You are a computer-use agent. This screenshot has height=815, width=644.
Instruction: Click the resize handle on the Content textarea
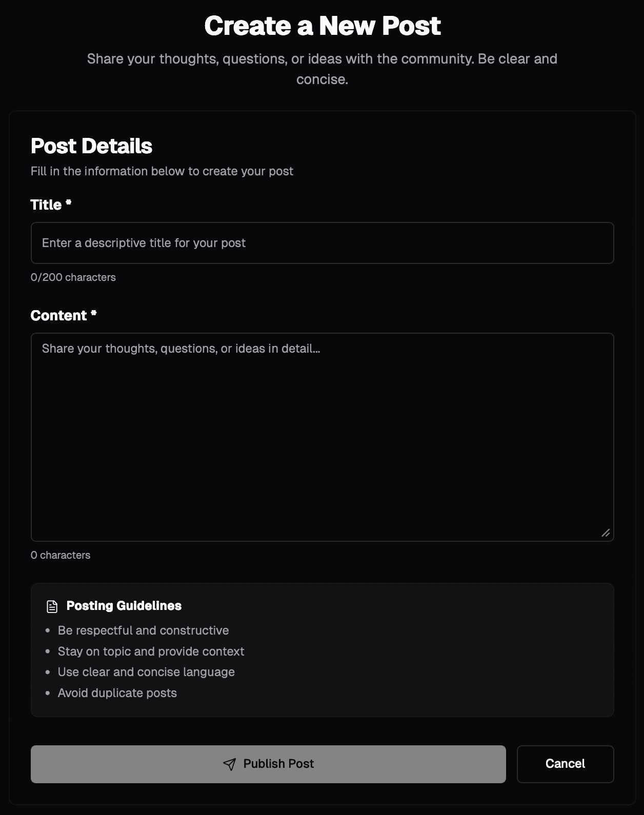(606, 534)
